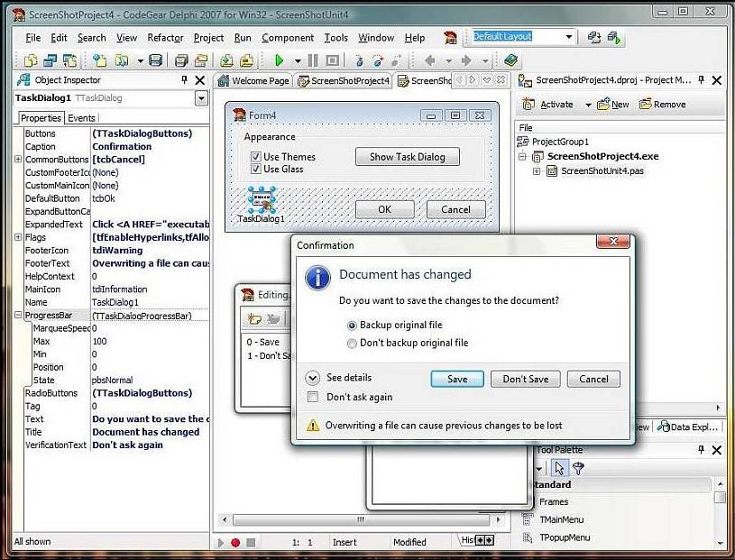Click Cancel in the Confirmation dialog
This screenshot has width=735, height=560.
[x=593, y=379]
